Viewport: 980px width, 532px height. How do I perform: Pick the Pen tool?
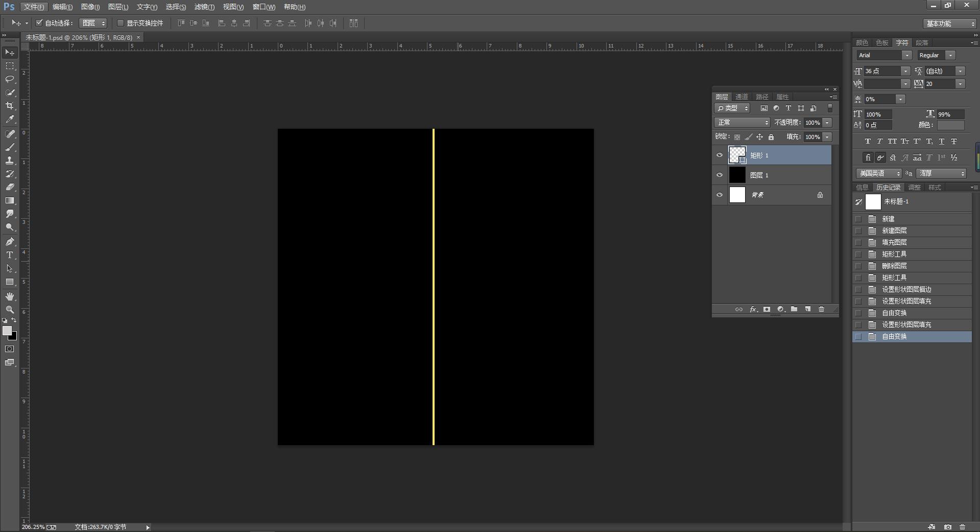(10, 242)
